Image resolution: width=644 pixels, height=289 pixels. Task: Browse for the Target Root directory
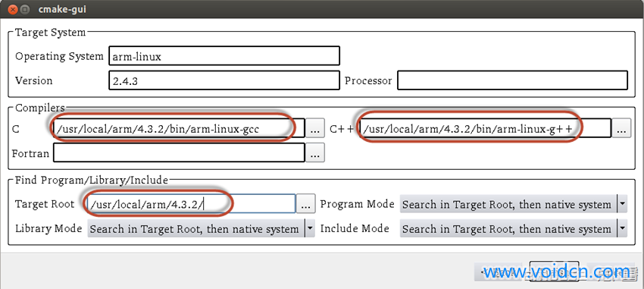pos(306,204)
